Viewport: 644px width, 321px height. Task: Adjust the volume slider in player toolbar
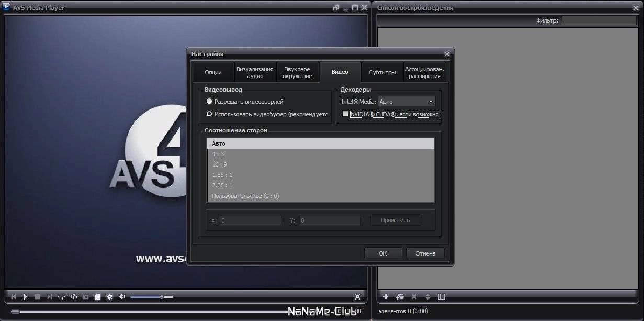152,297
